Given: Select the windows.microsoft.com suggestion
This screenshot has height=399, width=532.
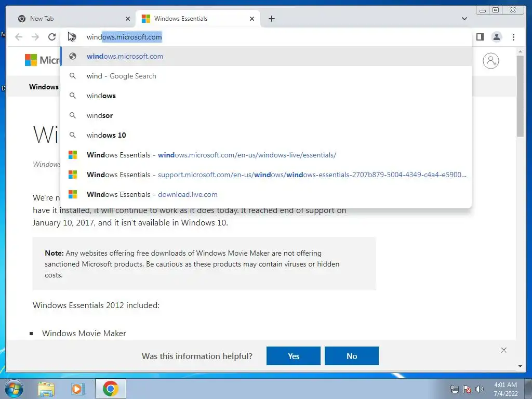Looking at the screenshot, I should pos(266,56).
